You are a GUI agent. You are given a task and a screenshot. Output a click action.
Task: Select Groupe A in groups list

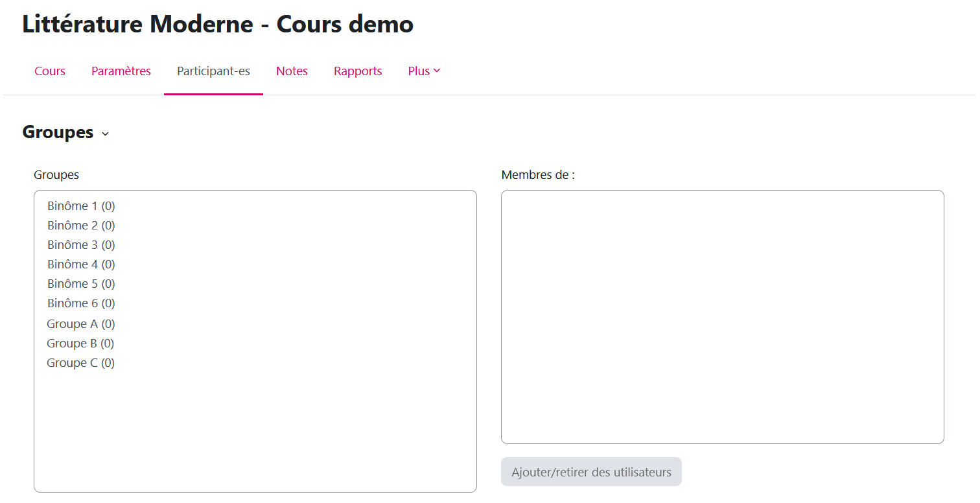point(80,324)
